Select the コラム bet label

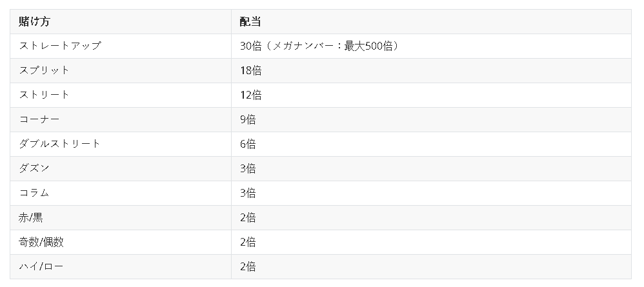(x=34, y=193)
